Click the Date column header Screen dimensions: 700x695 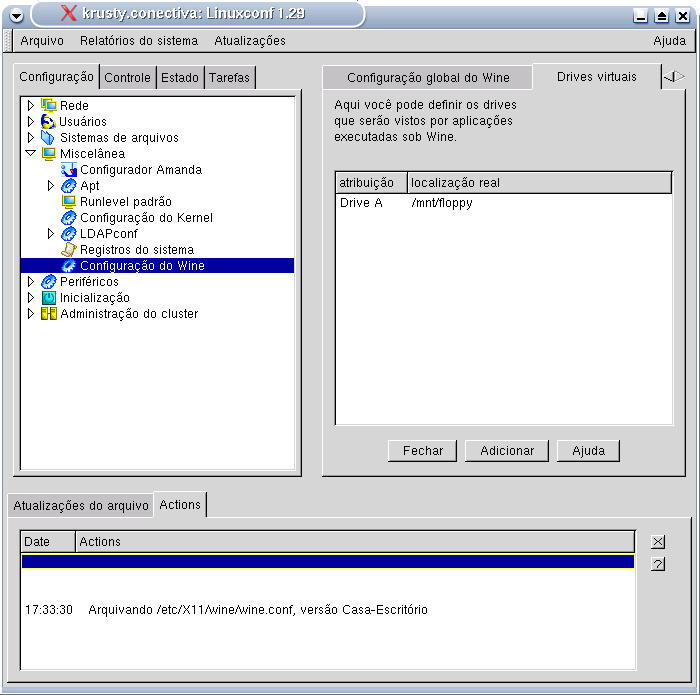pyautogui.click(x=48, y=541)
